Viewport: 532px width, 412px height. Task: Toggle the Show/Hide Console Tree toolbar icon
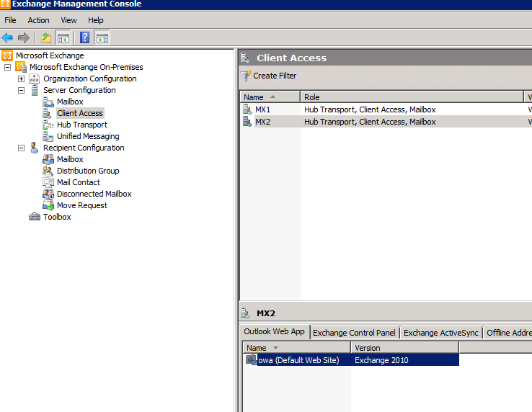tap(63, 37)
